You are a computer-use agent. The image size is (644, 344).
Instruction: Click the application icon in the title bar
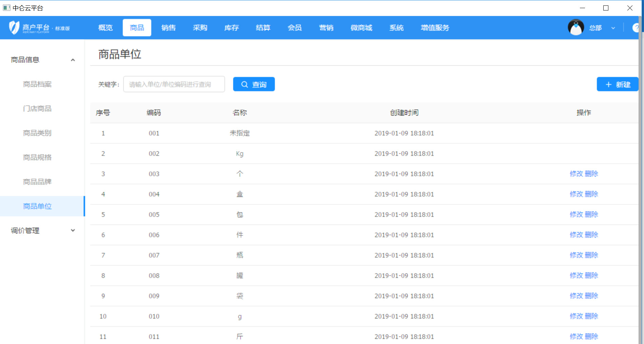click(x=6, y=7)
